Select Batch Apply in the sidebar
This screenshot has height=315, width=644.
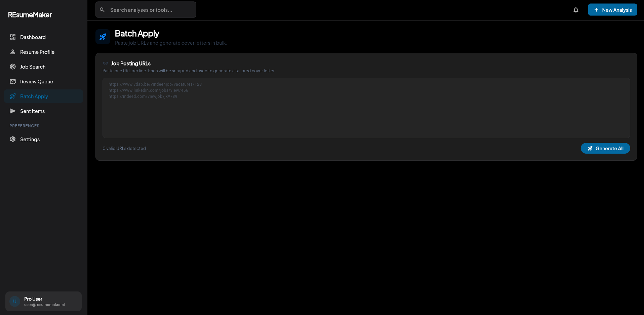pos(34,96)
